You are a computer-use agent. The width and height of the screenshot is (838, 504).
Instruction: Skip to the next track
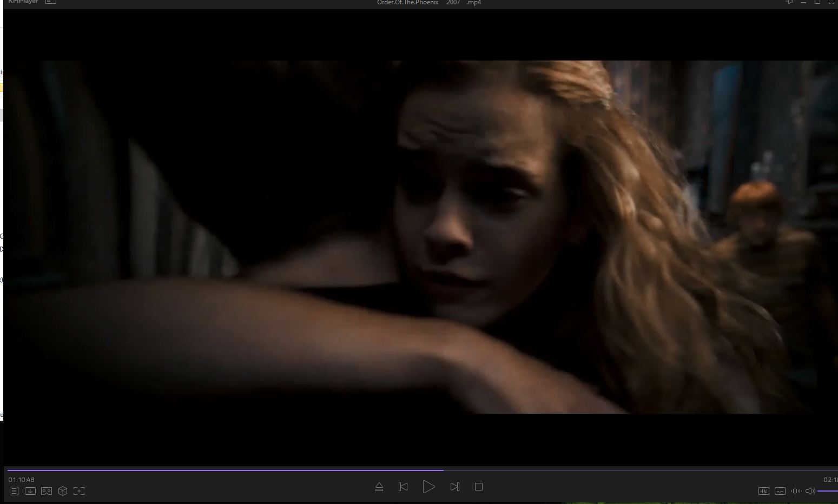(454, 487)
